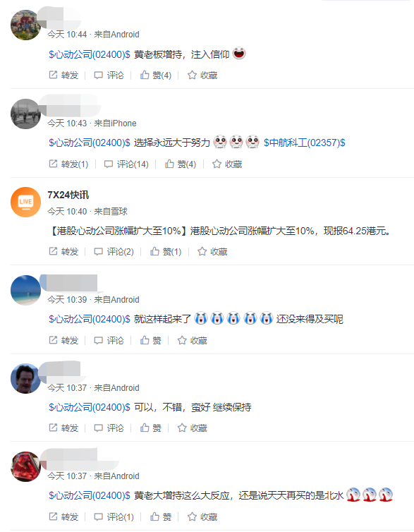Like the 黄老大增持 post
The width and height of the screenshot is (414, 532).
coord(161,516)
